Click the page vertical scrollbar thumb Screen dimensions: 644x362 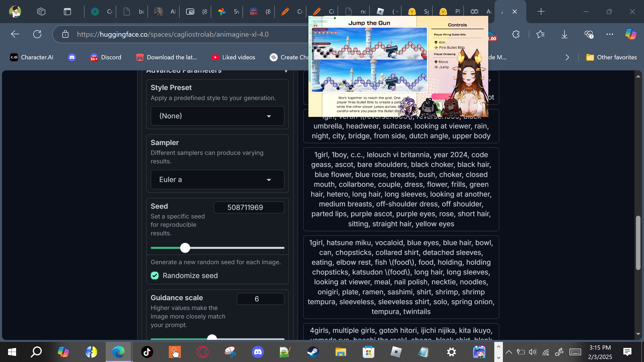tap(638, 243)
